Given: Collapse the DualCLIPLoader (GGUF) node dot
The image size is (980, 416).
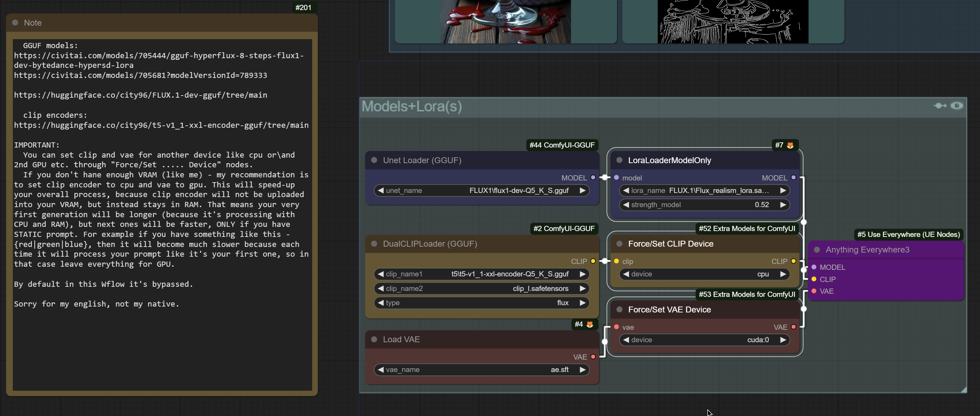Looking at the screenshot, I should [374, 244].
